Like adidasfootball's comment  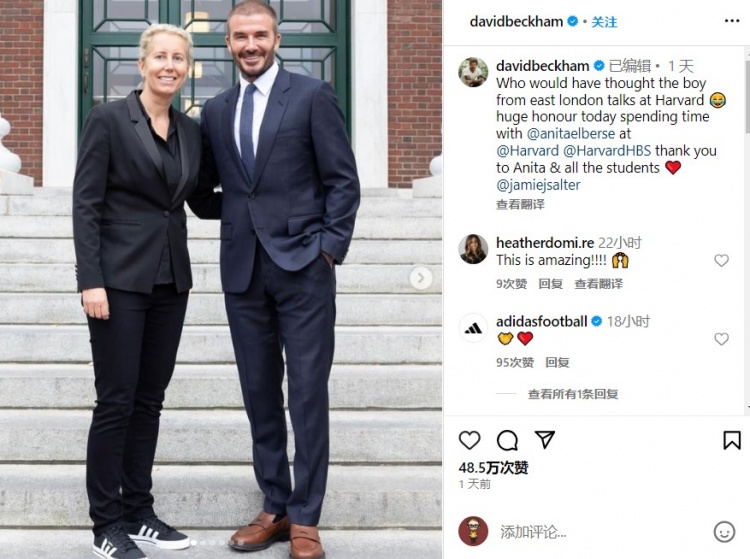[x=721, y=339]
